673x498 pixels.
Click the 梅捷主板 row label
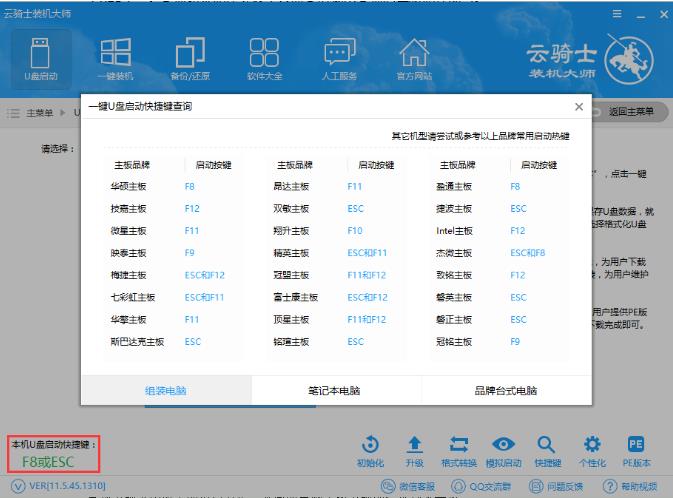[x=128, y=275]
